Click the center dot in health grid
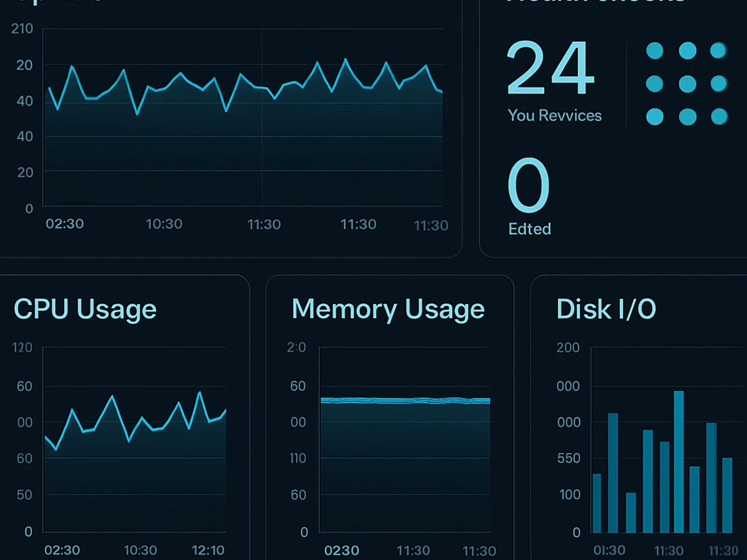Viewport: 747px width, 560px height. 687,84
